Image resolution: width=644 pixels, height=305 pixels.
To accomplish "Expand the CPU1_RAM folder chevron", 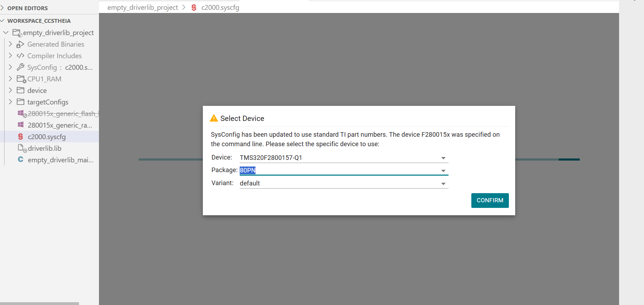I will [x=10, y=79].
